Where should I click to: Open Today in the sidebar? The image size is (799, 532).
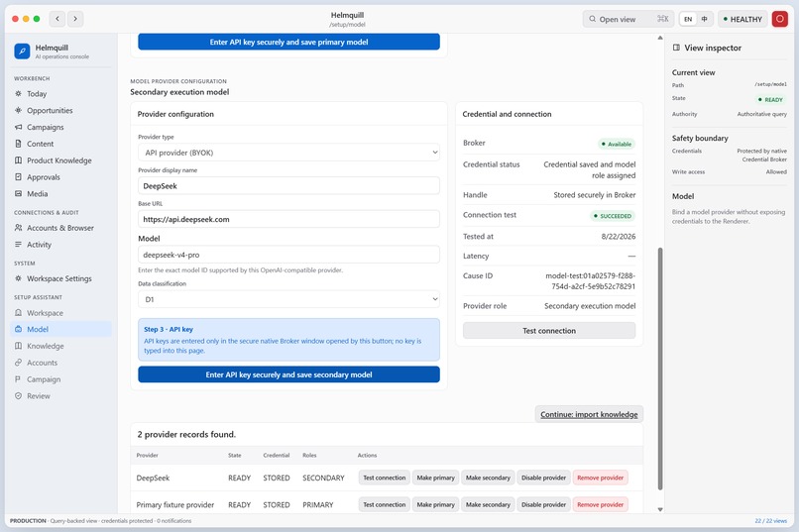[x=61, y=94]
